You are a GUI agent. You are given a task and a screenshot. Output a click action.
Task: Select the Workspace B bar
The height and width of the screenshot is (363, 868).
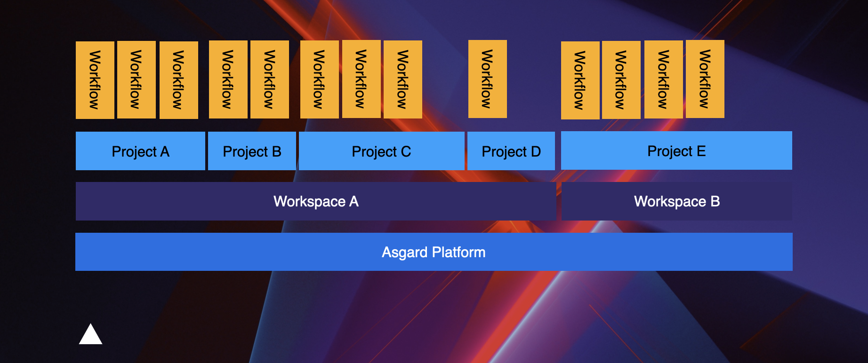pyautogui.click(x=676, y=201)
